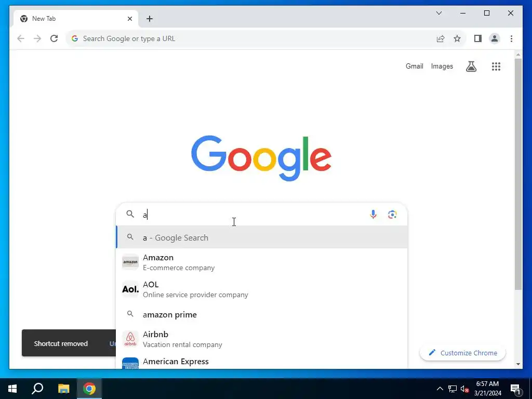Viewport: 532px width, 399px height.
Task: Show hidden system tray icons
Action: click(x=440, y=389)
